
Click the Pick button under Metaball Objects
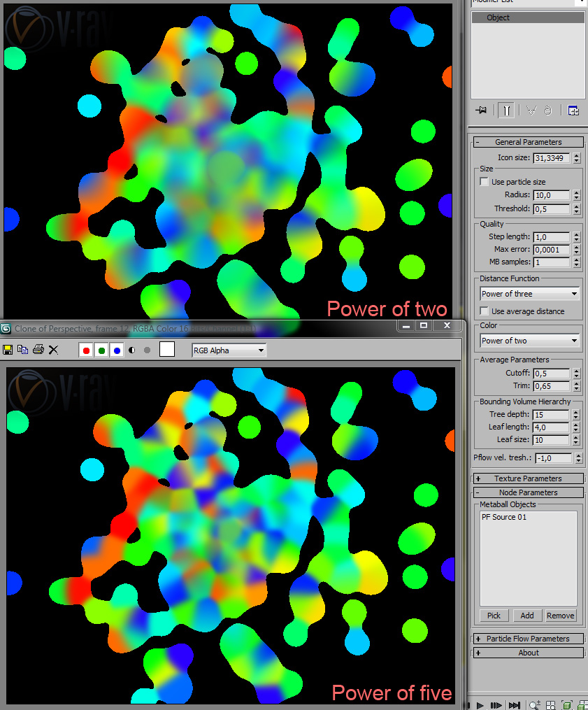(494, 616)
